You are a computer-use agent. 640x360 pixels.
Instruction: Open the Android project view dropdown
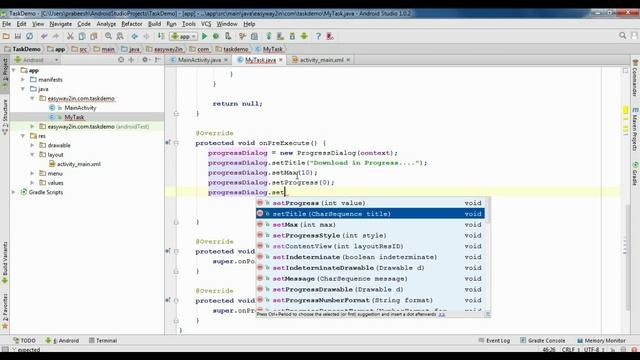click(x=37, y=60)
